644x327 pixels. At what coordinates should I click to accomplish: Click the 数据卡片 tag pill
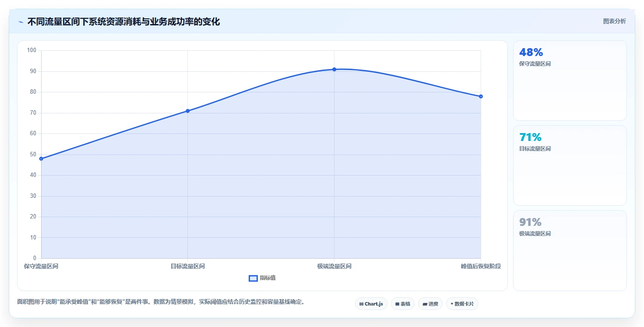pyautogui.click(x=462, y=304)
